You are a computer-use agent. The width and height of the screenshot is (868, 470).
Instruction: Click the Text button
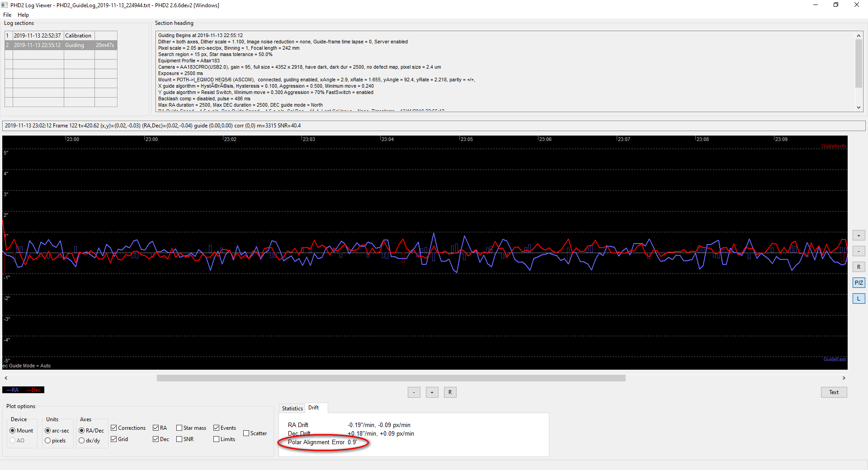(834, 392)
